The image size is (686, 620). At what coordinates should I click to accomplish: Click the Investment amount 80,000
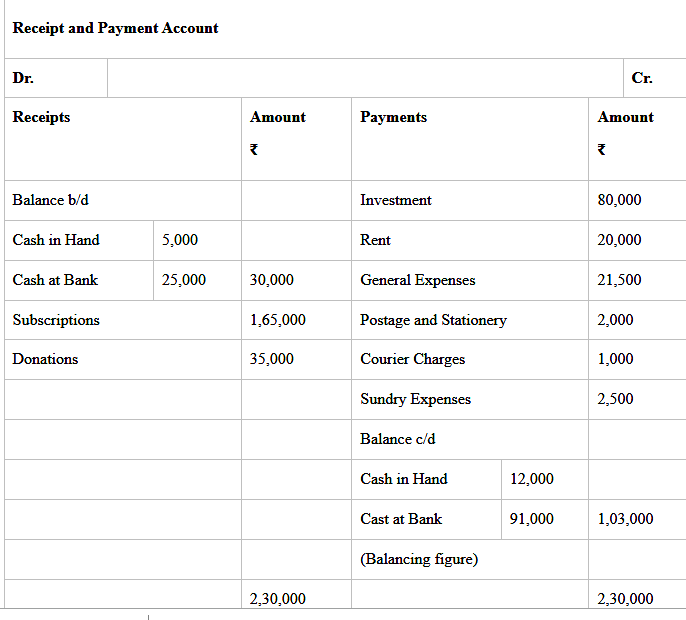point(619,200)
